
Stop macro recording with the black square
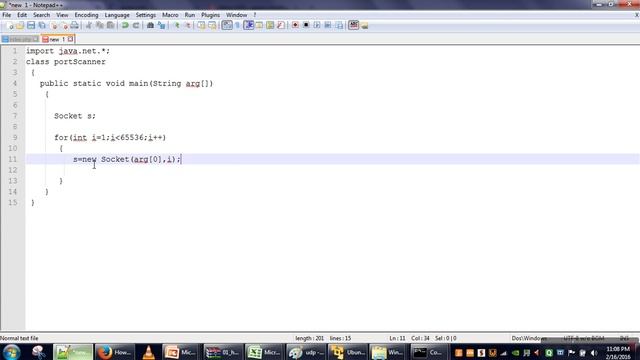click(306, 25)
